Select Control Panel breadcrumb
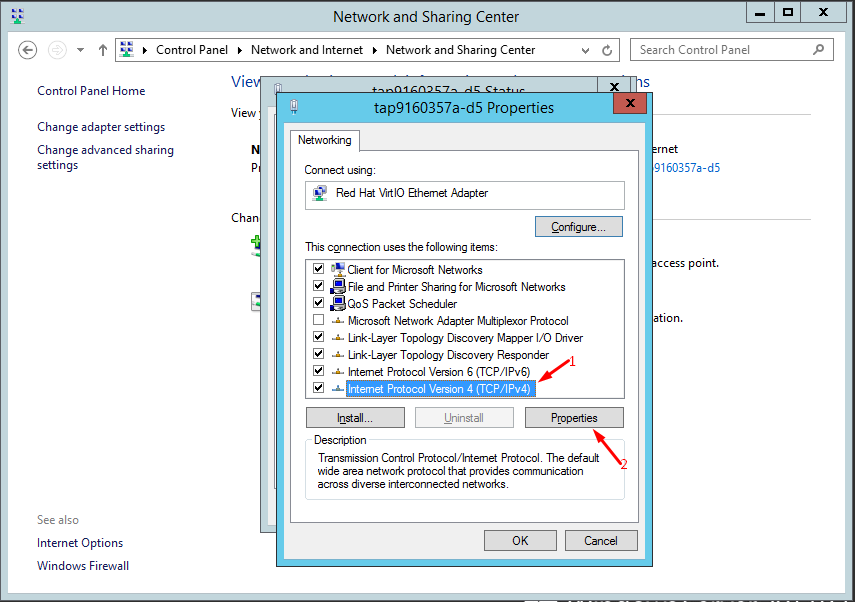 pyautogui.click(x=192, y=50)
